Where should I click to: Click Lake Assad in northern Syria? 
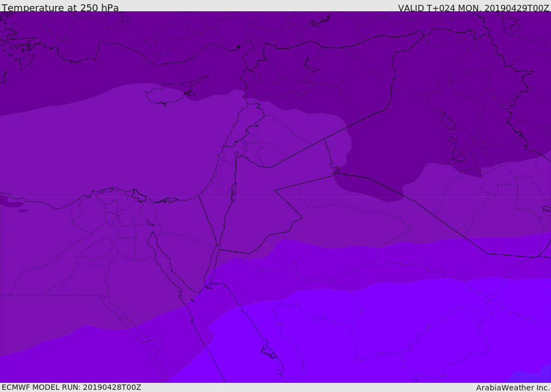point(312,65)
